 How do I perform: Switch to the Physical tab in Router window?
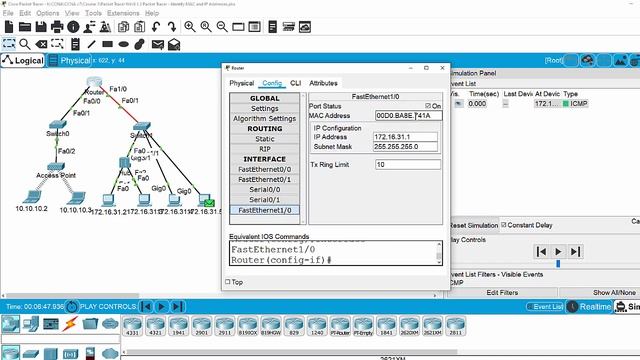[x=242, y=83]
